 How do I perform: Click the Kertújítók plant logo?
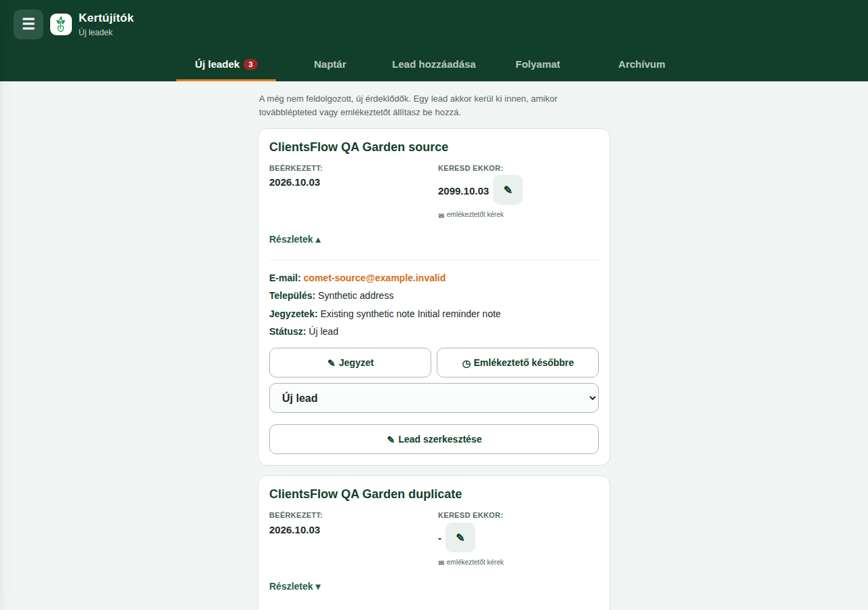(x=61, y=24)
